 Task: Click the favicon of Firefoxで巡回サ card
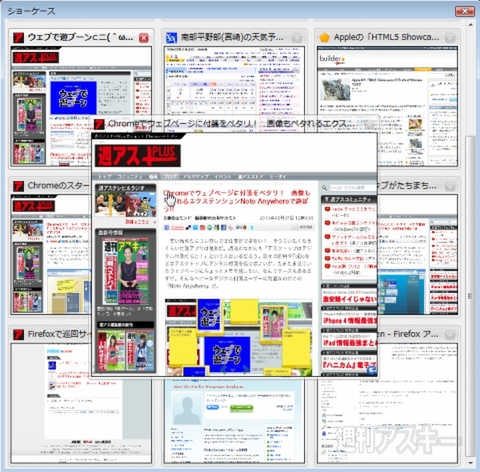click(x=18, y=334)
